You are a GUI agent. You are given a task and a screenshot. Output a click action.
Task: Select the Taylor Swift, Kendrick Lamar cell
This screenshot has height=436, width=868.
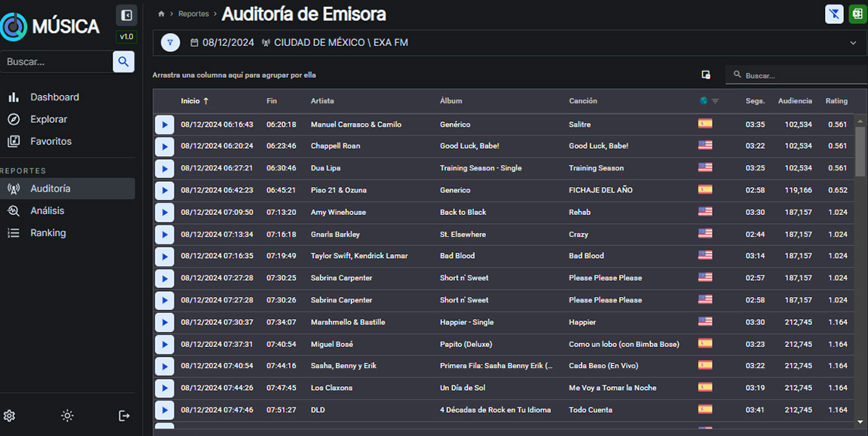(359, 256)
